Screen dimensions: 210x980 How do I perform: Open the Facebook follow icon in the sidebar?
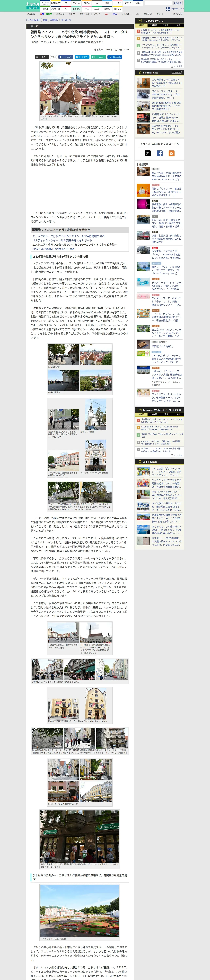point(160,153)
